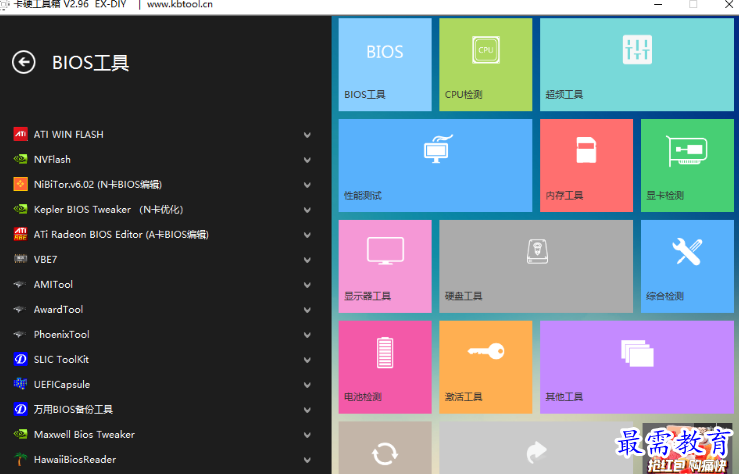Click the www.kbtool.cn title bar text
Viewport: 739px width, 474px height.
(180, 4)
